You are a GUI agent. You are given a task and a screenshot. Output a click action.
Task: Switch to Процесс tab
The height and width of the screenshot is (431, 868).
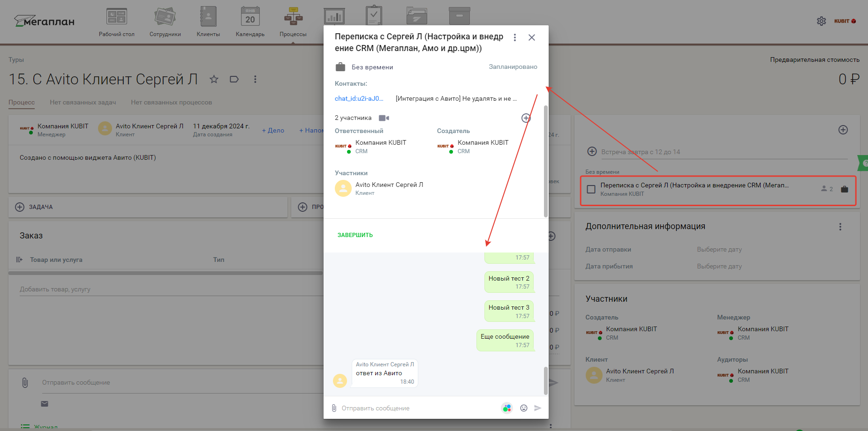(22, 102)
